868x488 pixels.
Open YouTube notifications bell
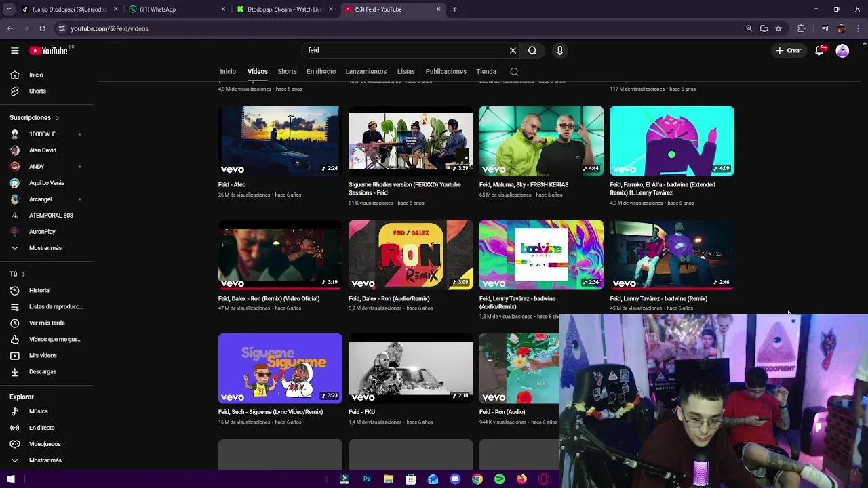point(820,50)
